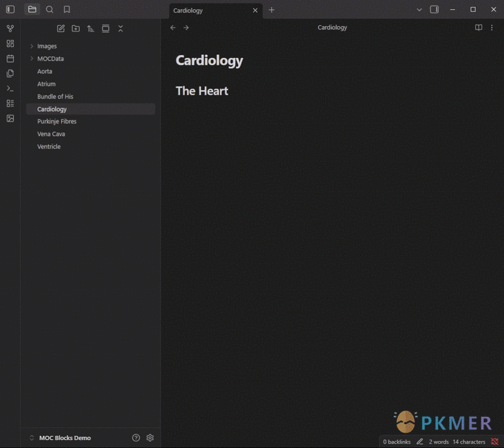Select the Cardiology note in explorer
The image size is (504, 448).
(91, 109)
